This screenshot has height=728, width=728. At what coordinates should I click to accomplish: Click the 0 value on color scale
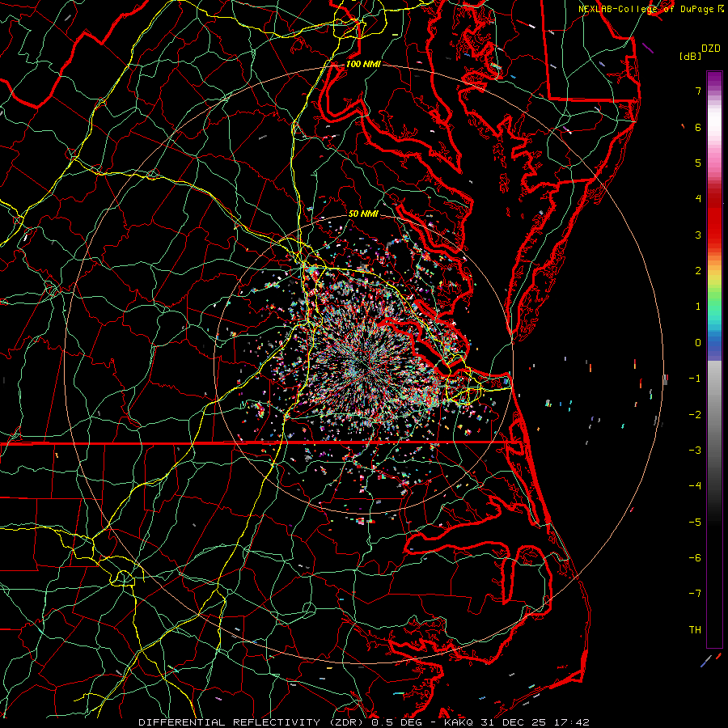click(x=698, y=343)
